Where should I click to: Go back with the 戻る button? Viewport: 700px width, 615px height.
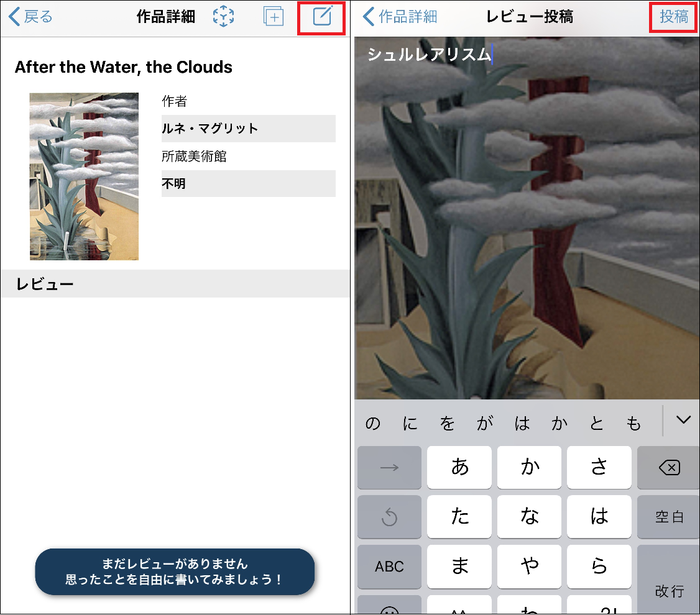click(x=31, y=17)
